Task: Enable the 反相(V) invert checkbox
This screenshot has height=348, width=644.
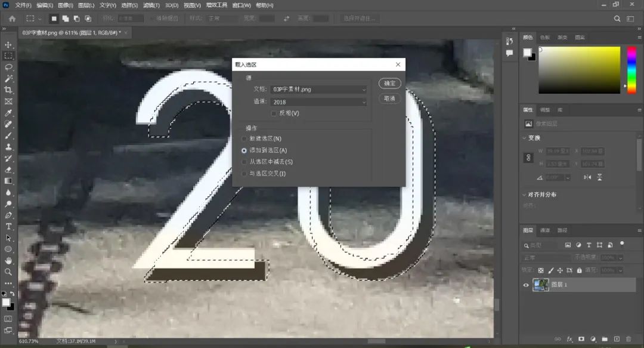Action: point(274,113)
